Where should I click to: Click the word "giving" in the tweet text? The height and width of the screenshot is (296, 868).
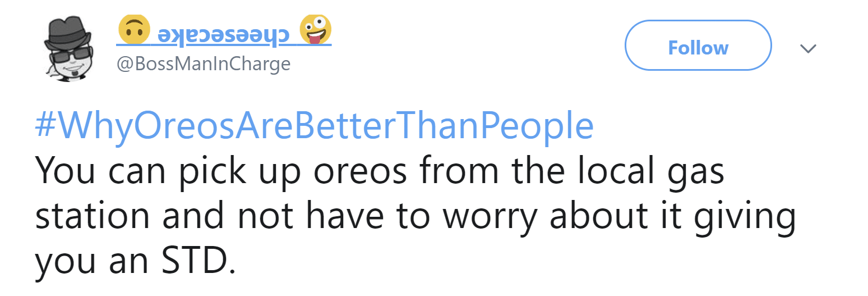point(749,219)
